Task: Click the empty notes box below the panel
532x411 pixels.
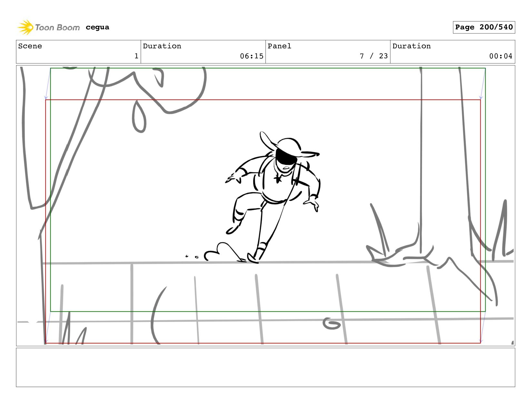Action: coord(265,367)
